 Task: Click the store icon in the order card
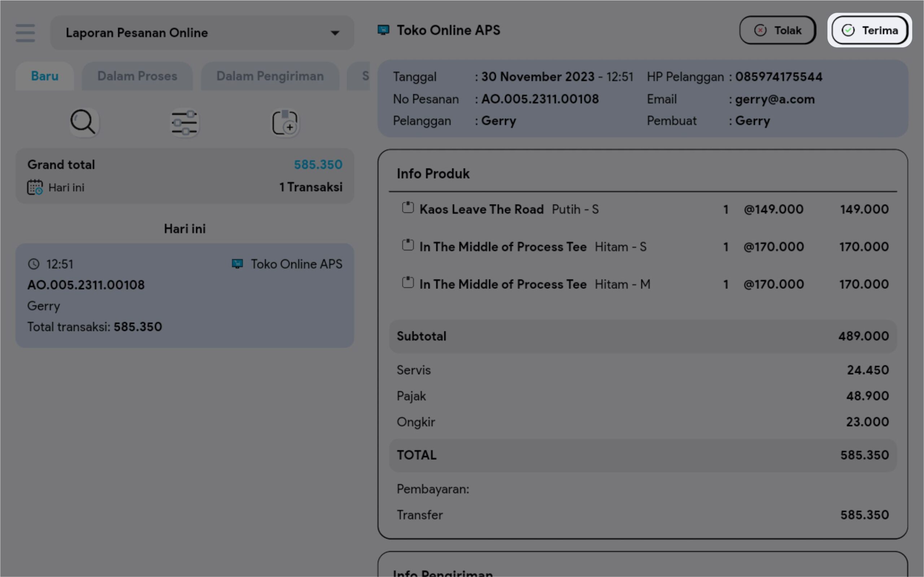pos(237,264)
